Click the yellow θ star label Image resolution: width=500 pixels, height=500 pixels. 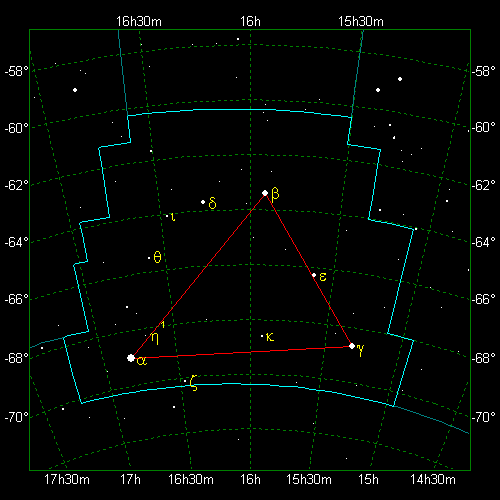pos(157,257)
